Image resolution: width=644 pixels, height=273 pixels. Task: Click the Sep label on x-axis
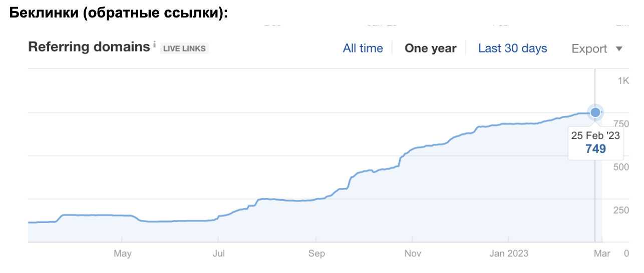(316, 253)
